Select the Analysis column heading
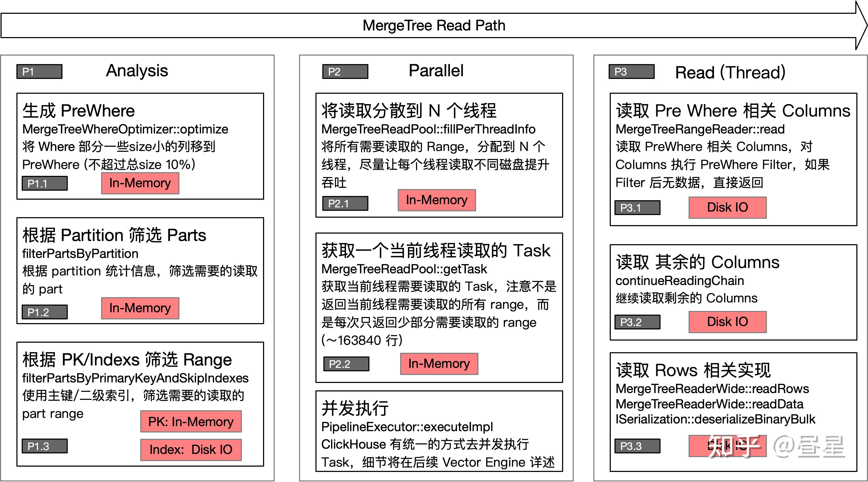 click(x=137, y=71)
